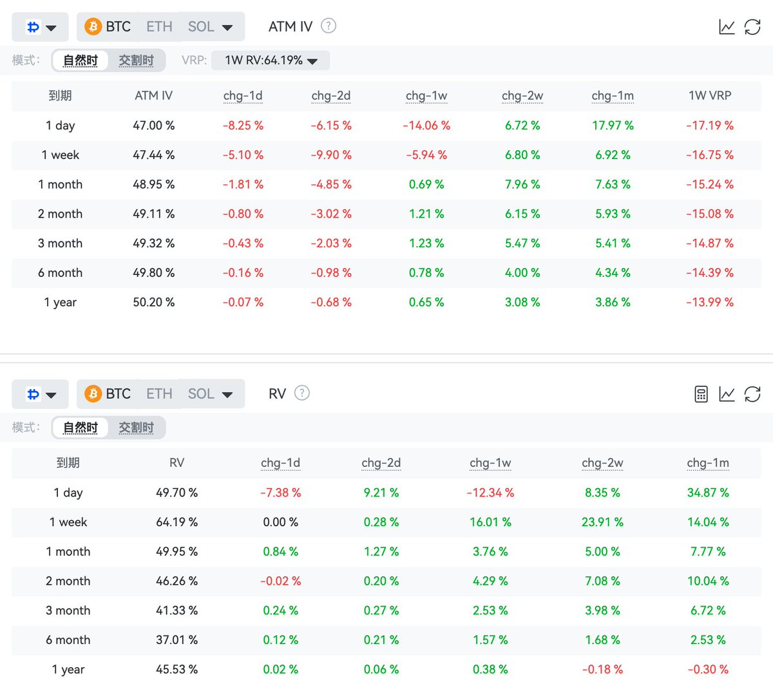773x700 pixels.
Task: Click chg-1d header in ATM IV table
Action: point(243,95)
